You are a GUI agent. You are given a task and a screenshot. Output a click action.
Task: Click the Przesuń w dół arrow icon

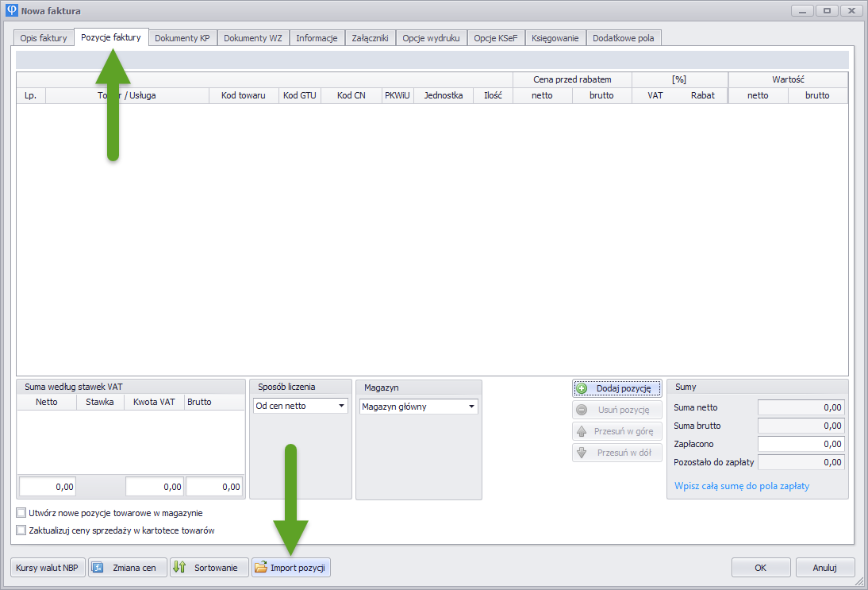(x=582, y=453)
